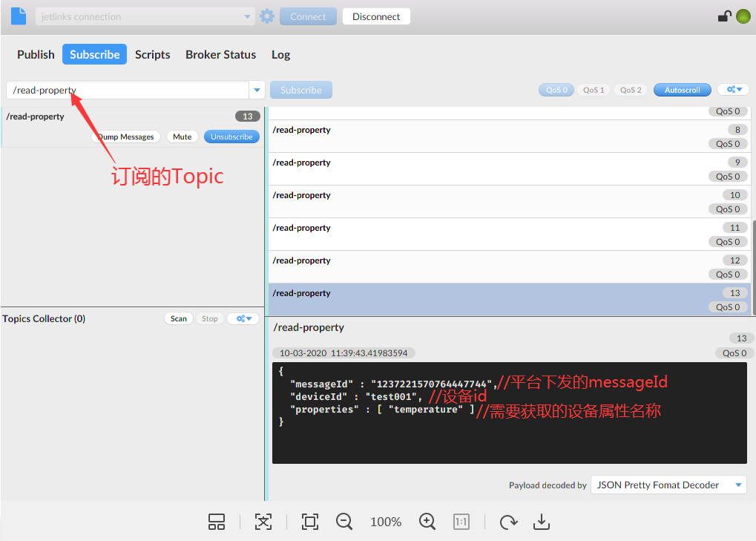The image size is (756, 541).
Task: Select the QoS 1 toggle
Action: 594,90
